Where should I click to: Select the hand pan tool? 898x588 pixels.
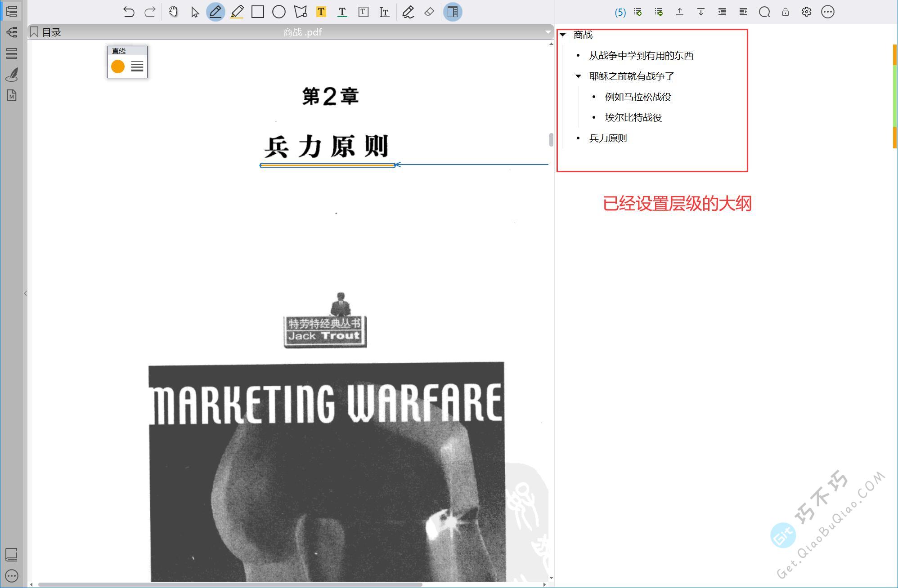(173, 12)
